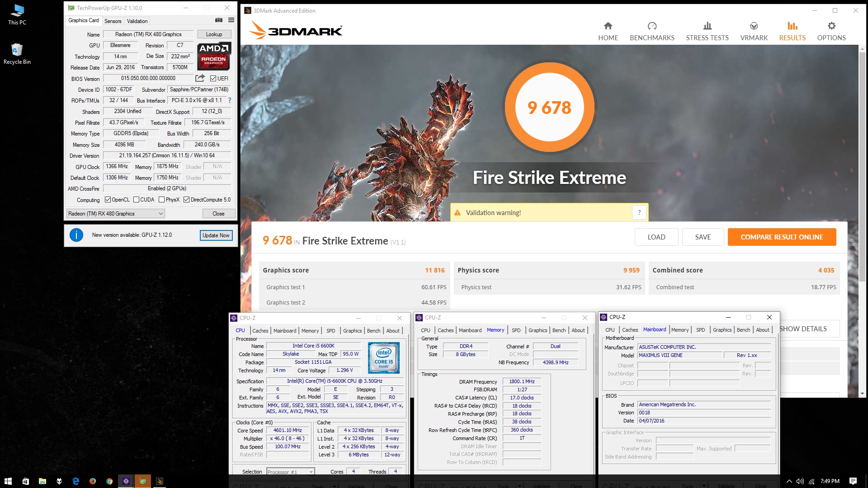
Task: Open the VRMARK icon in 3DMark
Action: [754, 26]
